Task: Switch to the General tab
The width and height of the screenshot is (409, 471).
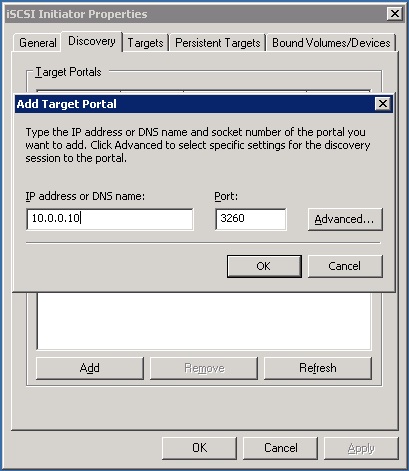Action: (37, 43)
